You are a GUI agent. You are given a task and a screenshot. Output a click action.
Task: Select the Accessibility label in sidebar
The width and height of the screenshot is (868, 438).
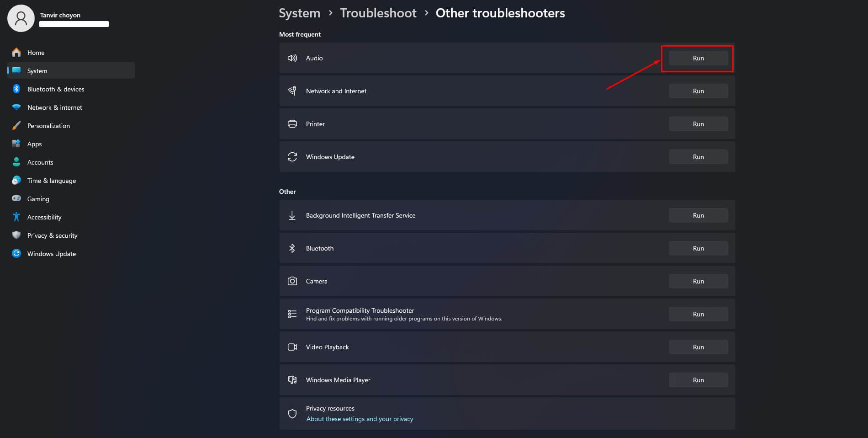pyautogui.click(x=44, y=217)
